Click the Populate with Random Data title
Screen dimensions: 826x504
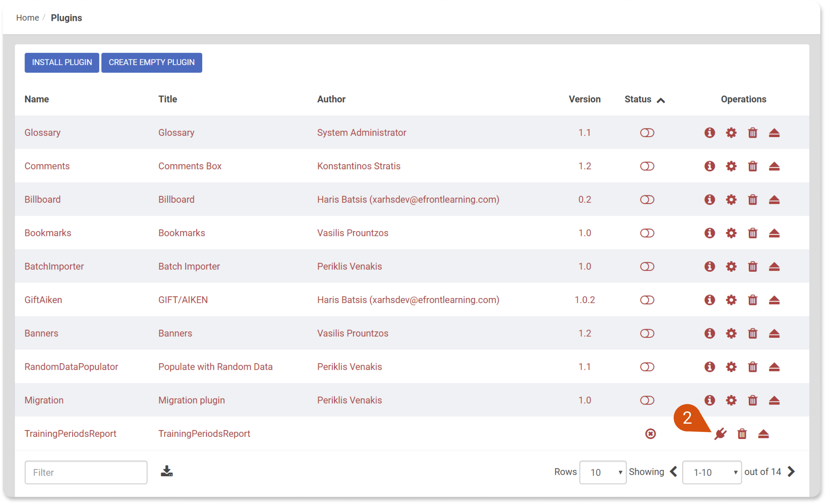point(215,367)
